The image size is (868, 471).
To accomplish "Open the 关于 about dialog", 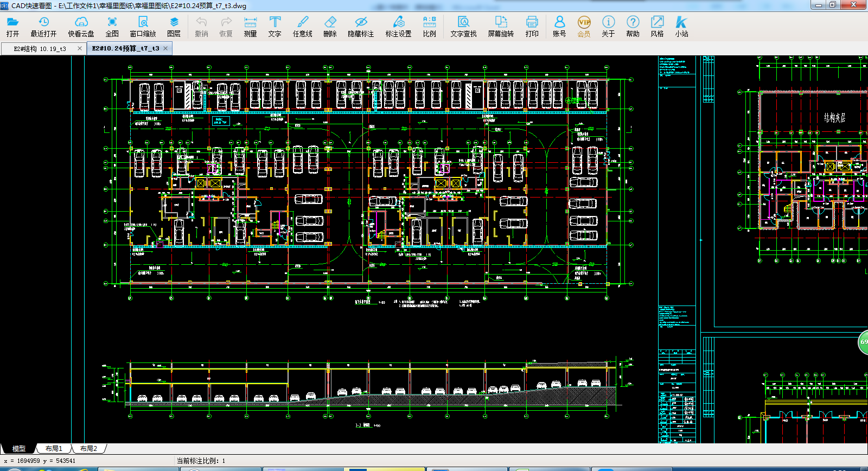I will 608,27.
